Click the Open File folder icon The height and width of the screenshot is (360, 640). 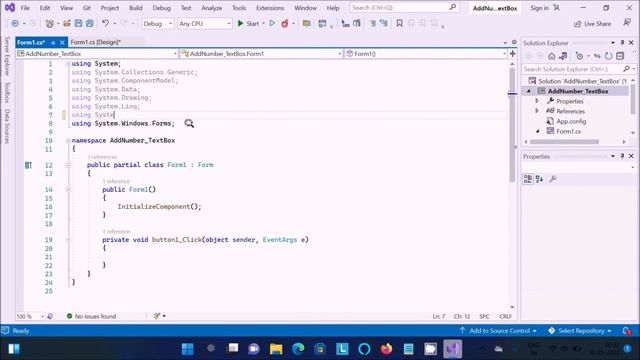pos(67,24)
